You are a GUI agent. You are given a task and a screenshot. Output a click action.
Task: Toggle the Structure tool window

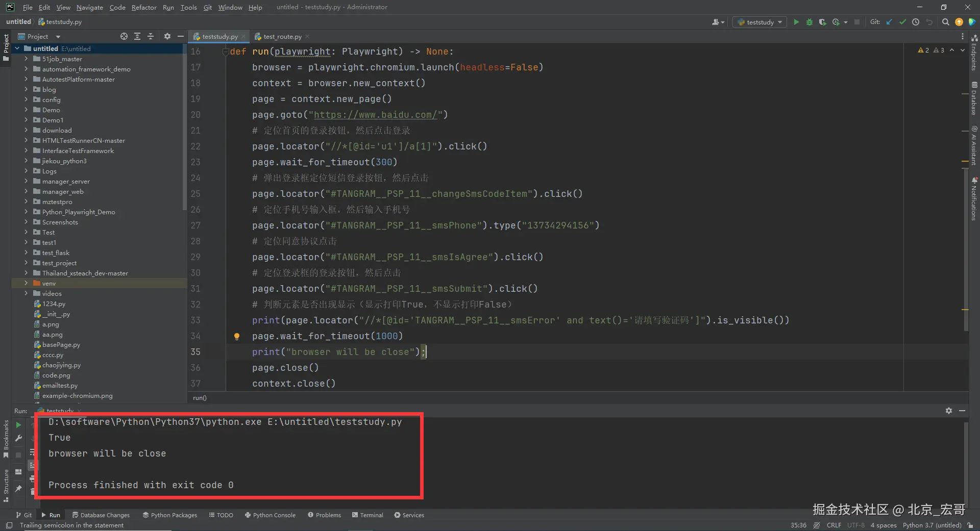pyautogui.click(x=6, y=486)
